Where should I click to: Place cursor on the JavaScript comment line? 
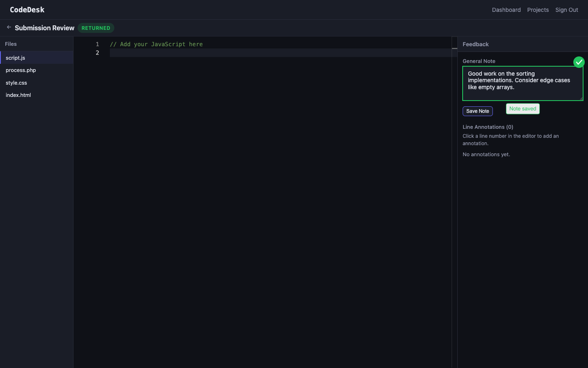tap(156, 44)
